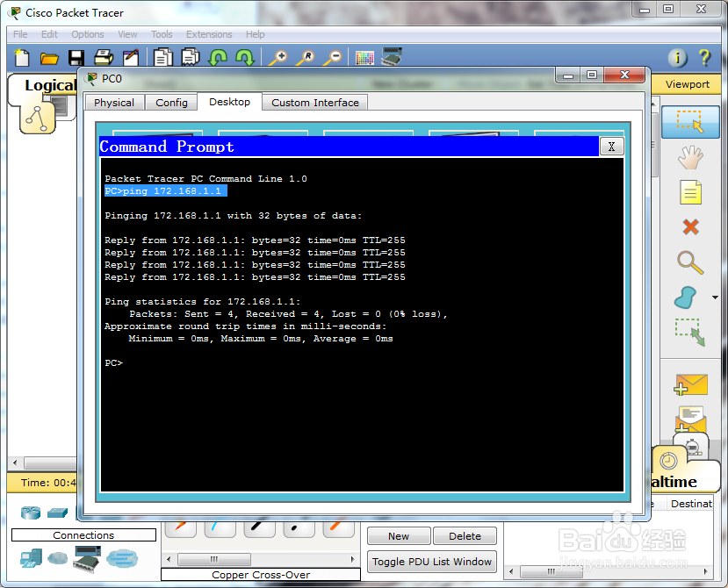Switch to the Config tab in PC0
The width and height of the screenshot is (728, 588).
coord(171,103)
